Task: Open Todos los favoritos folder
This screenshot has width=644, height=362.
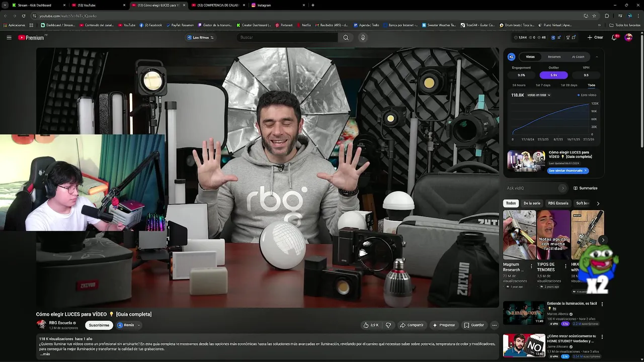Action: click(625, 25)
